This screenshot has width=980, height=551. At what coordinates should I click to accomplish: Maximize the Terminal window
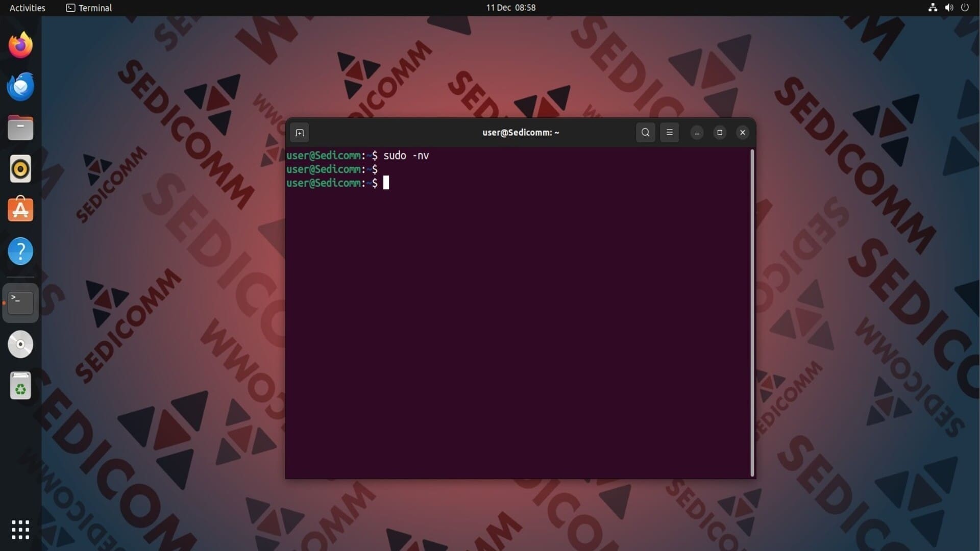point(720,133)
